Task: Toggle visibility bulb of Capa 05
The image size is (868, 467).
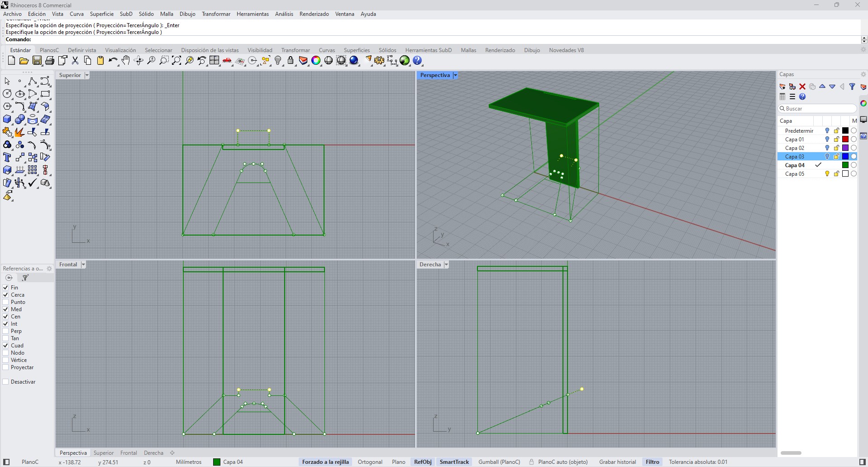Action: pyautogui.click(x=827, y=174)
